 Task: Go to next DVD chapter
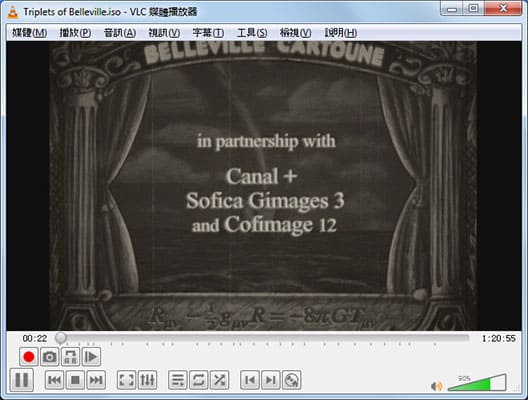pyautogui.click(x=270, y=380)
